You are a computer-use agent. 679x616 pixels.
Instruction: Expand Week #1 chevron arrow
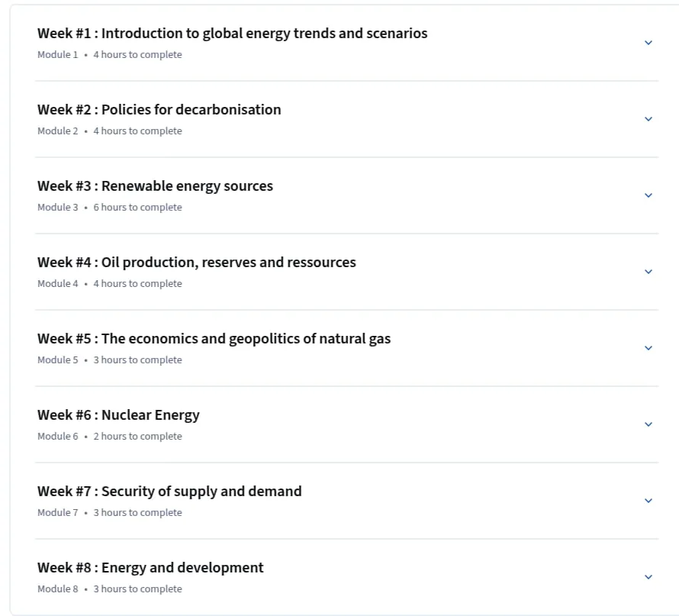pyautogui.click(x=648, y=43)
